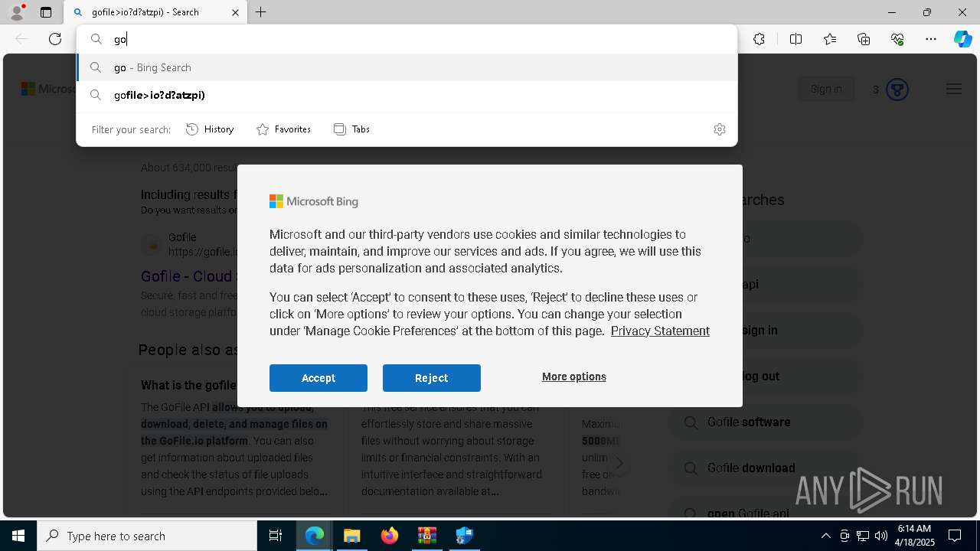Click the address bar input with 'go'
The image size is (980, 551).
[407, 39]
